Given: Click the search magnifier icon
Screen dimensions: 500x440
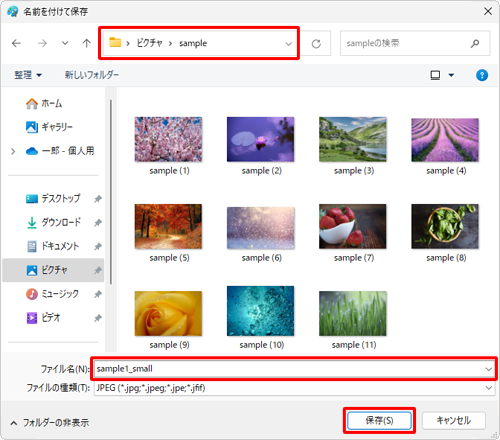Looking at the screenshot, I should click(x=475, y=43).
